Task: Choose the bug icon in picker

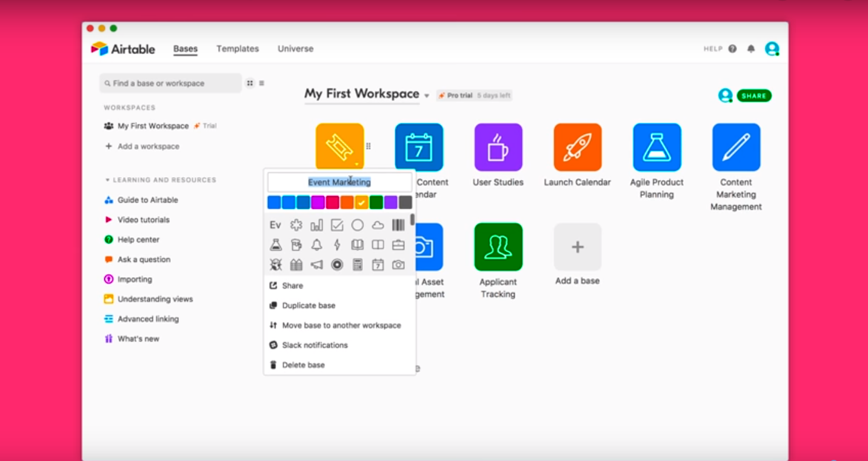Action: point(275,265)
